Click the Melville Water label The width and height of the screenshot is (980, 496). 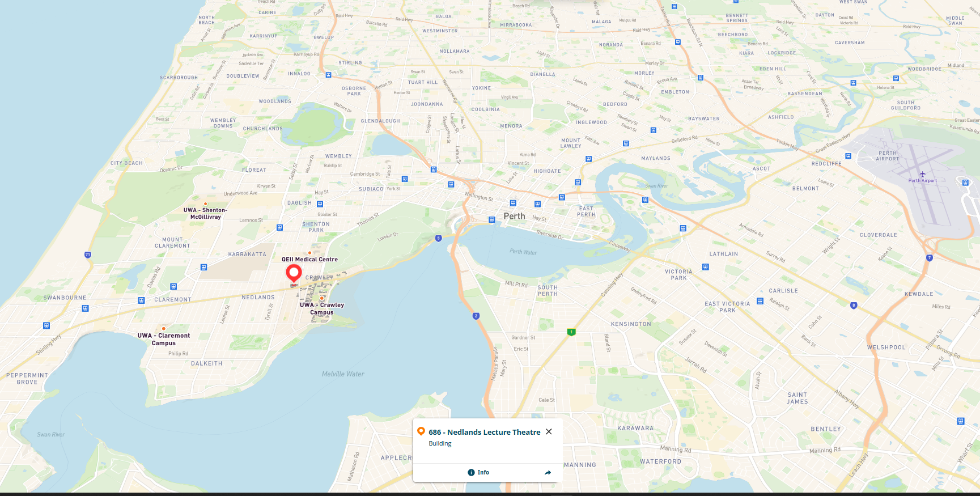(x=343, y=374)
